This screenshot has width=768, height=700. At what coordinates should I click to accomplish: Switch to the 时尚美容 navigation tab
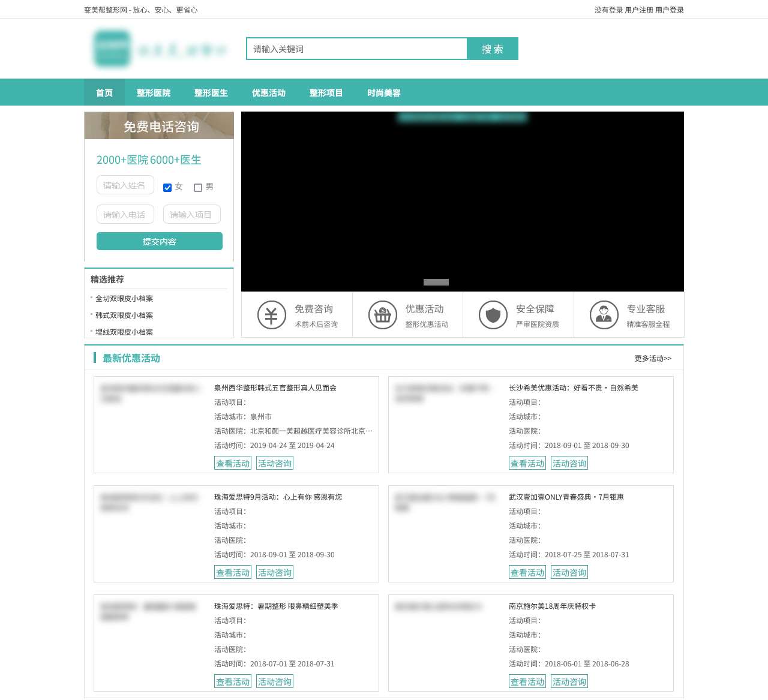[x=384, y=92]
